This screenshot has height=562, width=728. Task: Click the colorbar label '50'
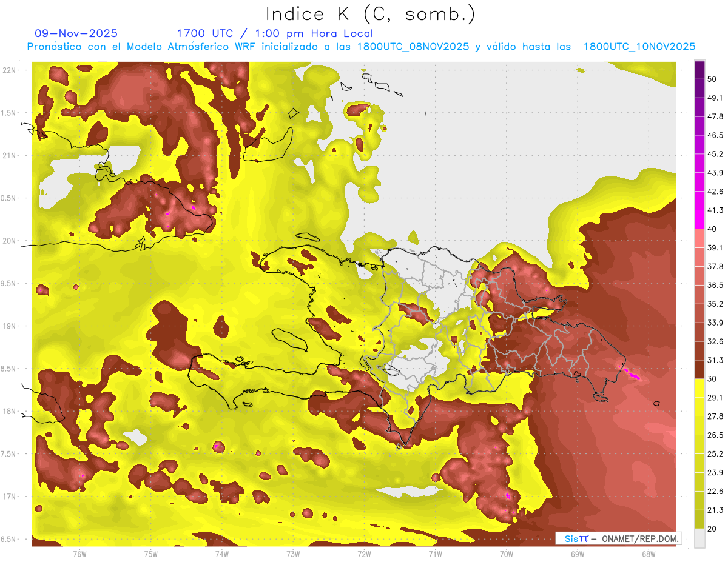click(713, 79)
